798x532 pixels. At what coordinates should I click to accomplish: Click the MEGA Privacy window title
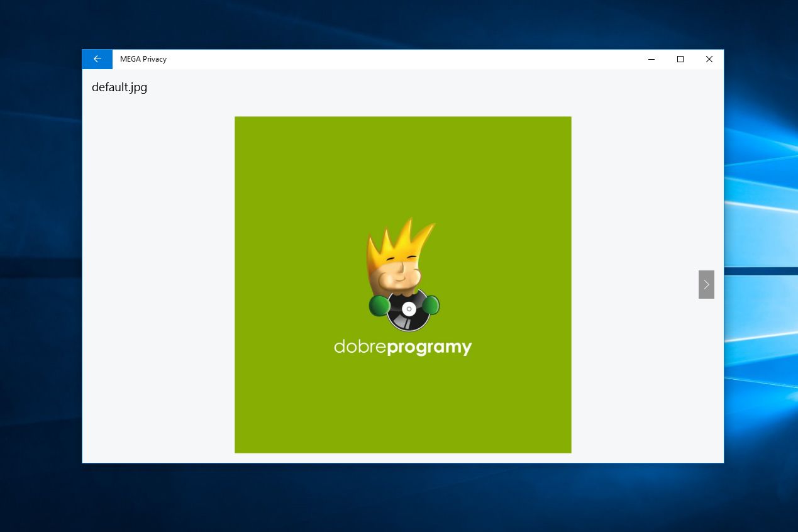coord(143,59)
